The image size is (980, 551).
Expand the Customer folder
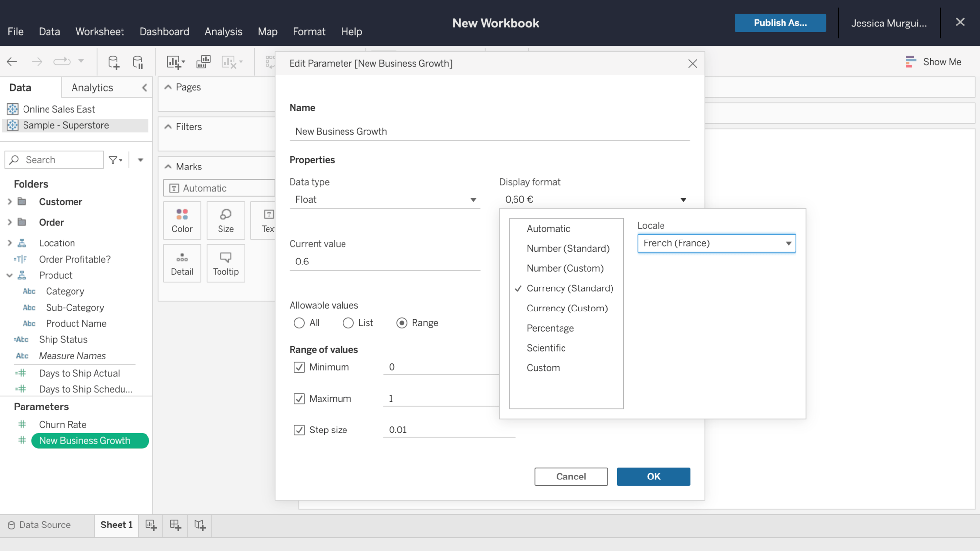point(9,202)
